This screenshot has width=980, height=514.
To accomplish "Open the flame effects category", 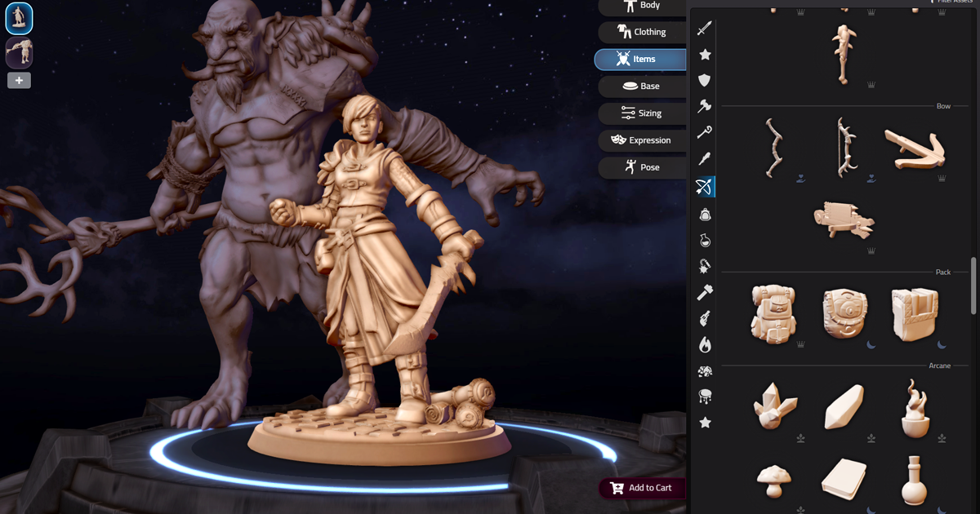I will pyautogui.click(x=704, y=344).
